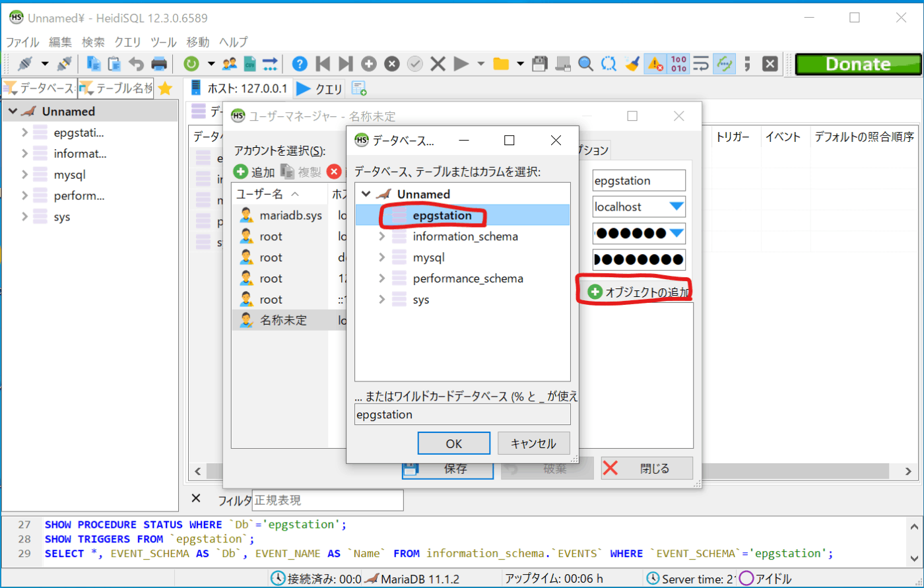Open help with blue question icon
This screenshot has height=588, width=924.
[x=300, y=64]
